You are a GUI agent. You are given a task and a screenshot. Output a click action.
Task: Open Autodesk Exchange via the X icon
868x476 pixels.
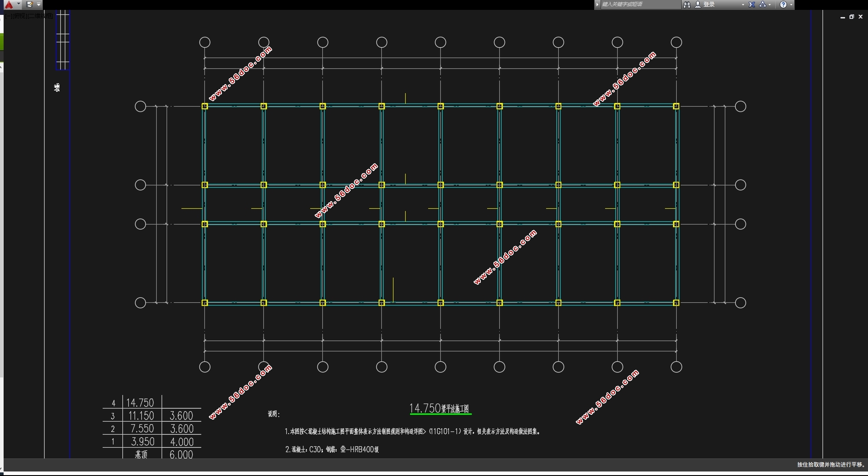click(752, 4)
